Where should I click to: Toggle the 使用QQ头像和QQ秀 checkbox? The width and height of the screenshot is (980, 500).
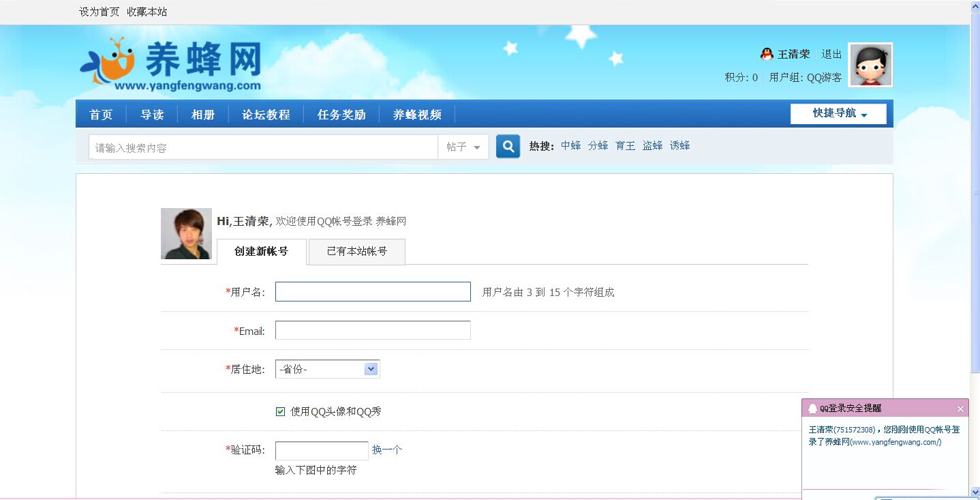pos(280,411)
